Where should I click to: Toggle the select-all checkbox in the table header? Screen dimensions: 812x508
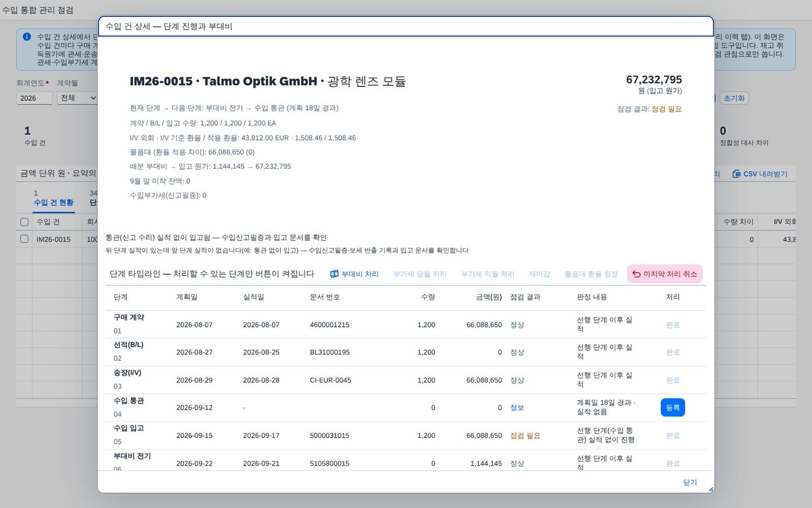(x=24, y=222)
